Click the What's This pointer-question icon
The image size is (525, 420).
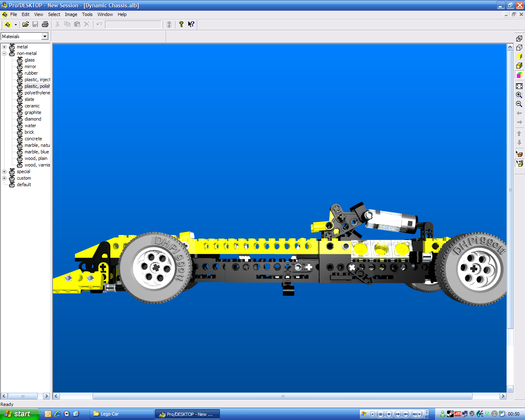(x=191, y=25)
